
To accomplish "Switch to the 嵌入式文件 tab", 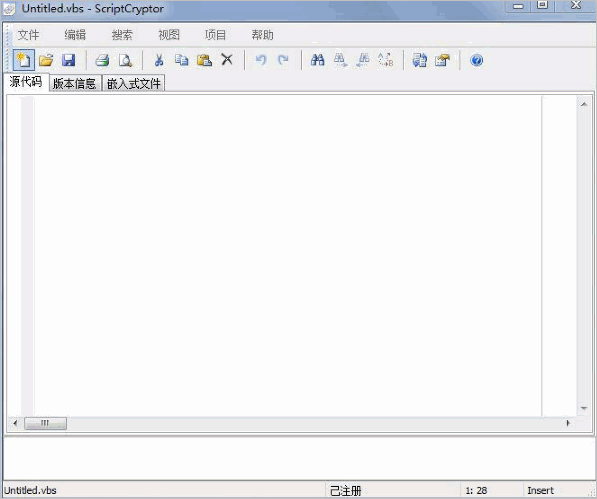I will 134,83.
